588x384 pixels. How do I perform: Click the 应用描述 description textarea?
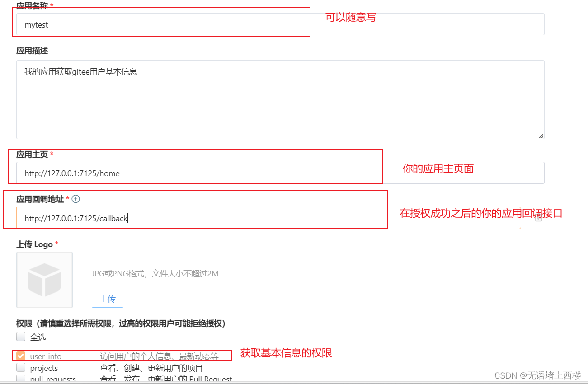[x=280, y=99]
